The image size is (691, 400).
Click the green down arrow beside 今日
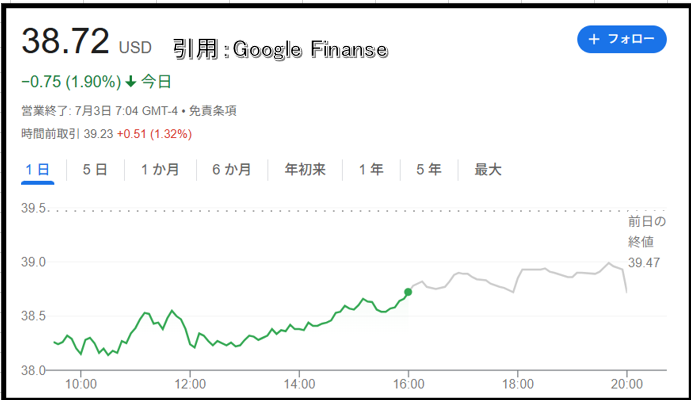(x=131, y=81)
